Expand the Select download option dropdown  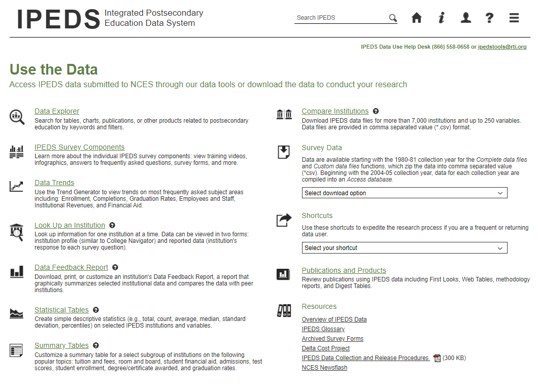[405, 193]
